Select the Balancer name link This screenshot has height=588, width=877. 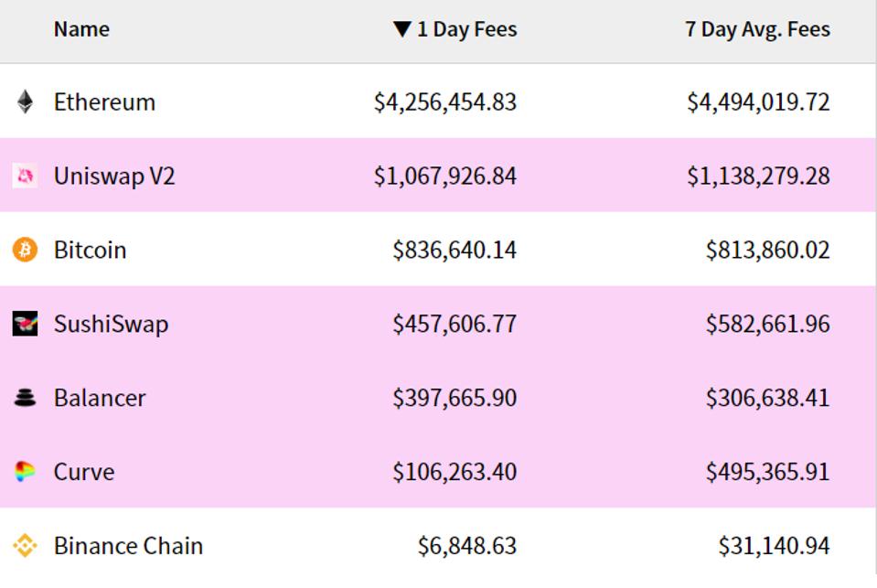click(x=100, y=398)
